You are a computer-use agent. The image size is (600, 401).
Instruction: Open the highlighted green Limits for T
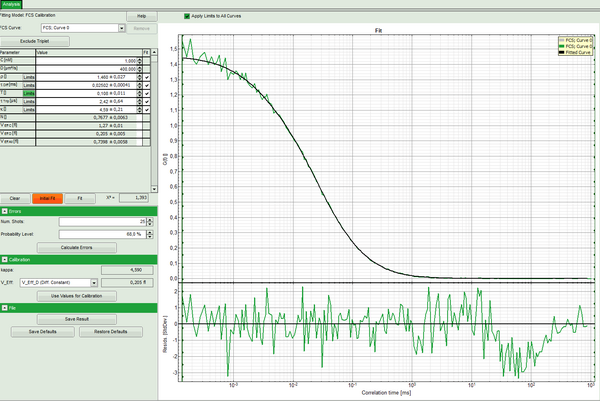tap(31, 92)
